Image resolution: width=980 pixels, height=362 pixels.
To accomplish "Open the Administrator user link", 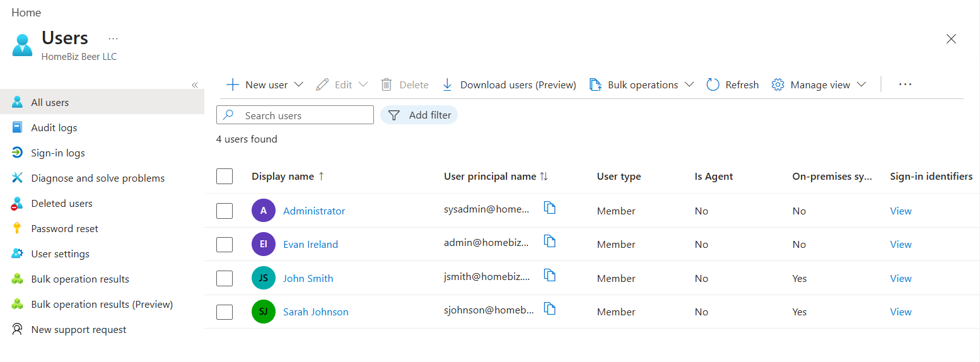I will coord(314,211).
